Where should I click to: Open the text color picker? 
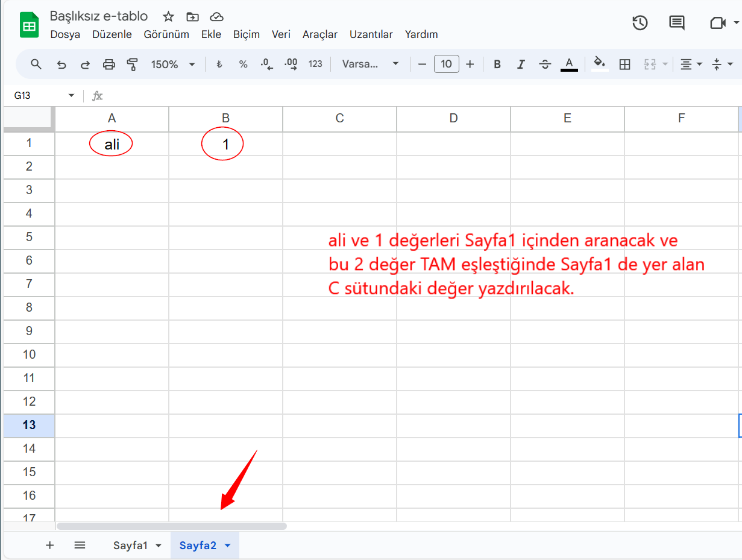(x=569, y=64)
